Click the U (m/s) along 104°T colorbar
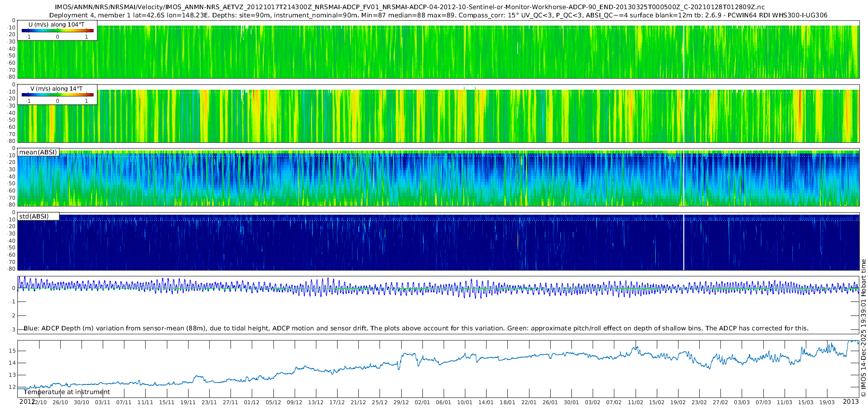The height and width of the screenshot is (410, 868). (x=57, y=30)
